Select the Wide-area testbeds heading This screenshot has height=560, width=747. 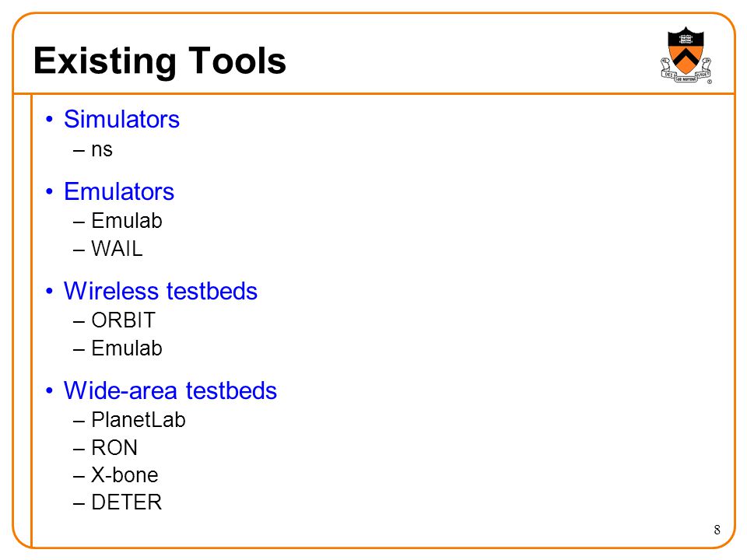(x=170, y=390)
